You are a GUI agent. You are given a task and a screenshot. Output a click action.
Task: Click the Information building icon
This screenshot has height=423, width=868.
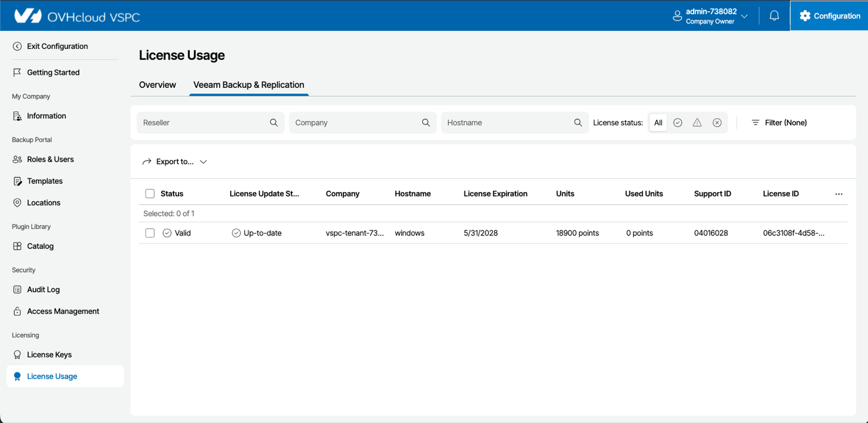click(17, 116)
